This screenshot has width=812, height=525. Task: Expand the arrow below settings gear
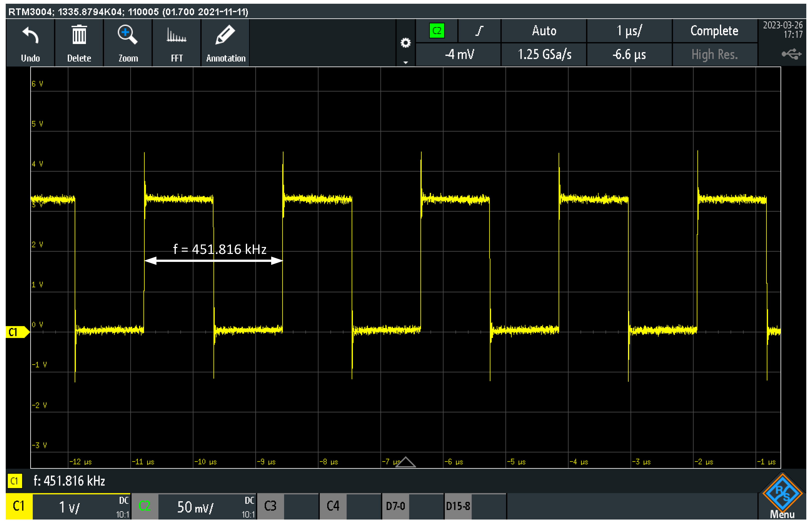(405, 62)
